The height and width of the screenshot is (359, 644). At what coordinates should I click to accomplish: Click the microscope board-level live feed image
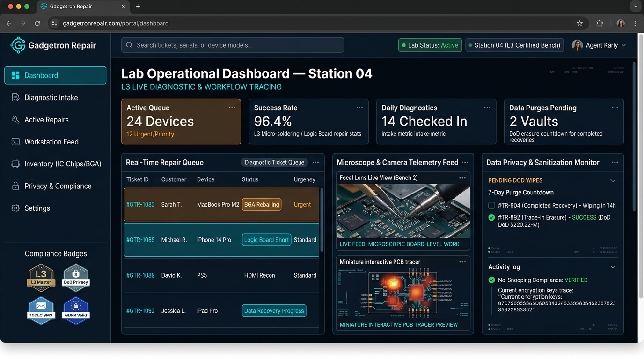(403, 211)
